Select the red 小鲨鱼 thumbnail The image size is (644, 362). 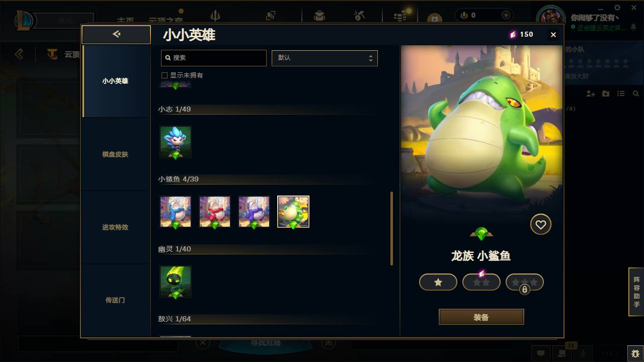215,212
